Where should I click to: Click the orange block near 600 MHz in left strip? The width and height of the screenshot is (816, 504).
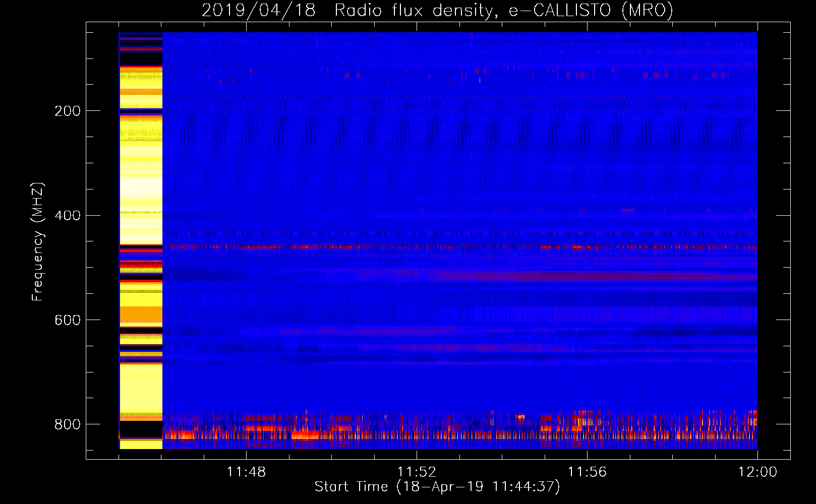coord(141,314)
